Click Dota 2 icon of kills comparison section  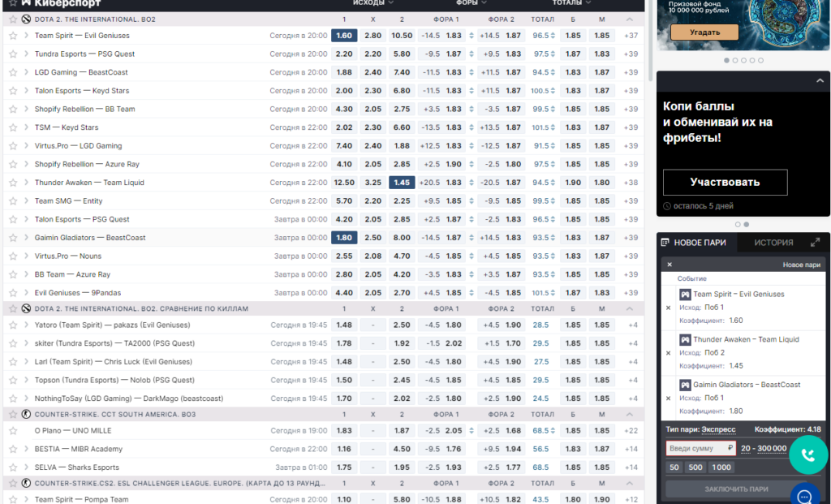coord(26,308)
